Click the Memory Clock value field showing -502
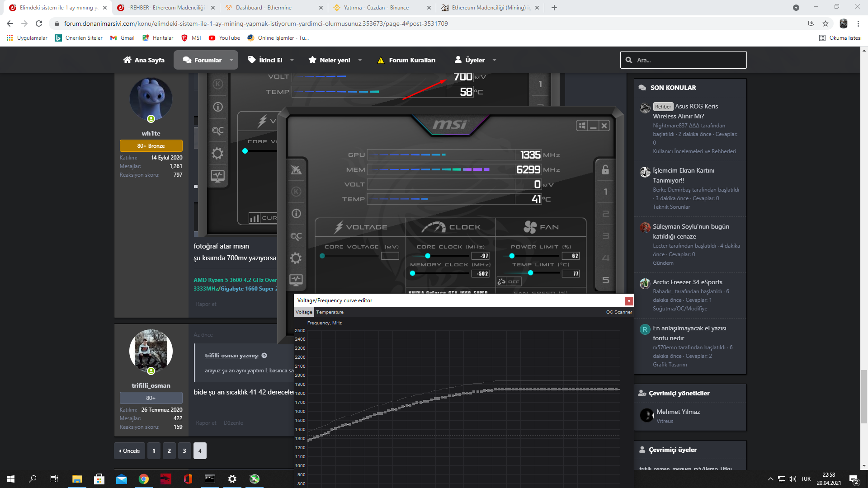Image resolution: width=868 pixels, height=488 pixels. [x=481, y=273]
